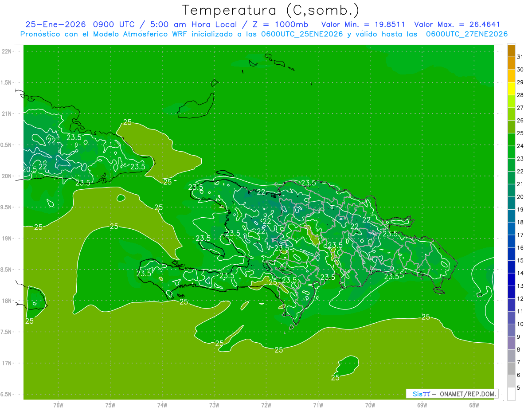Pick the top brown swatch above legend 31

tap(511, 51)
